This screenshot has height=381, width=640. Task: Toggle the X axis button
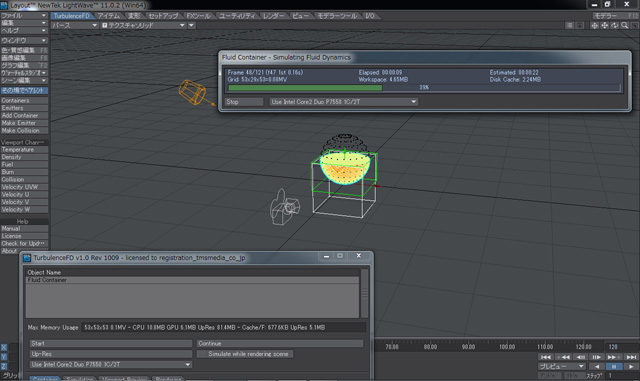pos(4,348)
